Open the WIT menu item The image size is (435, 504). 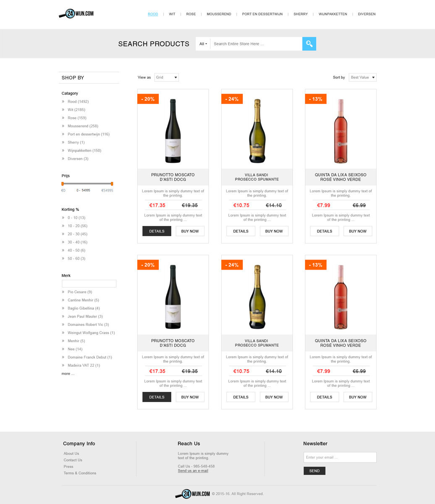click(172, 14)
